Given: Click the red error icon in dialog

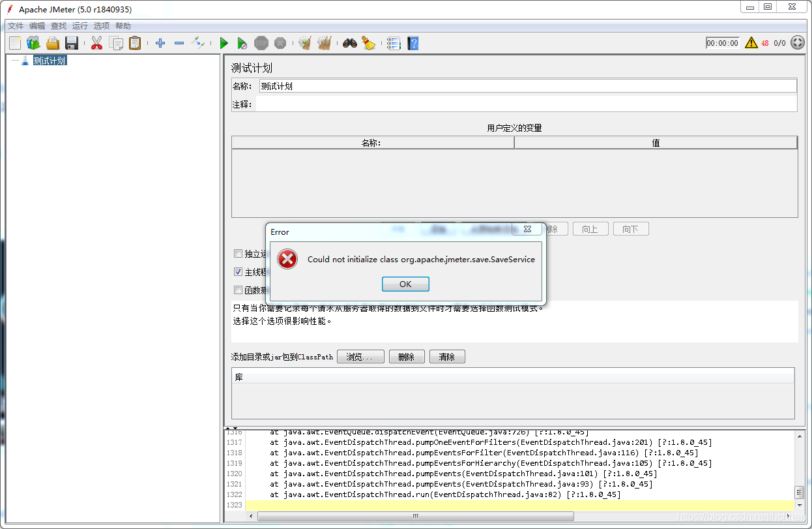Looking at the screenshot, I should 287,259.
